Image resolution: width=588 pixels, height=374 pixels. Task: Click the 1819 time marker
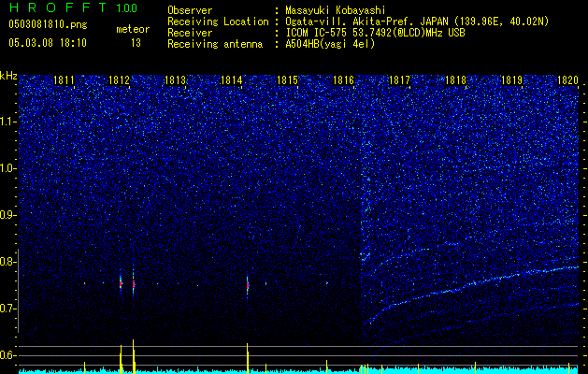[512, 80]
